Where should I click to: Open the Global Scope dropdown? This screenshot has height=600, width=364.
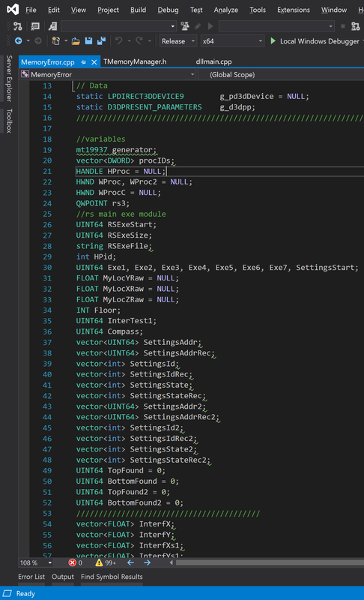click(x=281, y=74)
